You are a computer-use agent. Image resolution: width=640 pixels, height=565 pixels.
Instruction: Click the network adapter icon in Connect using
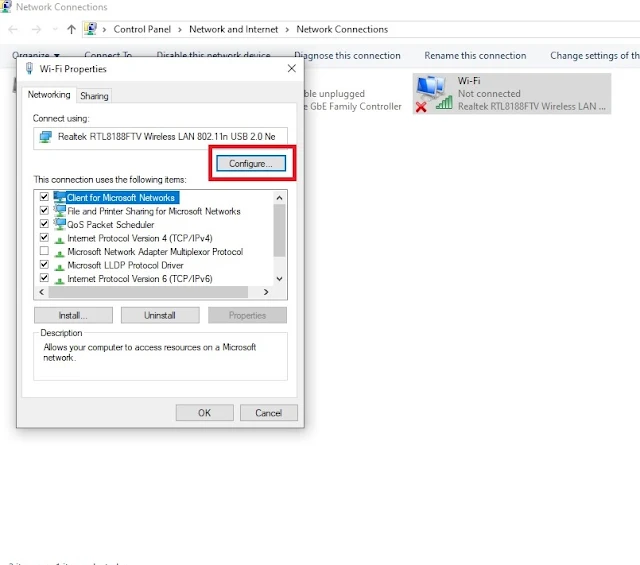tap(45, 137)
